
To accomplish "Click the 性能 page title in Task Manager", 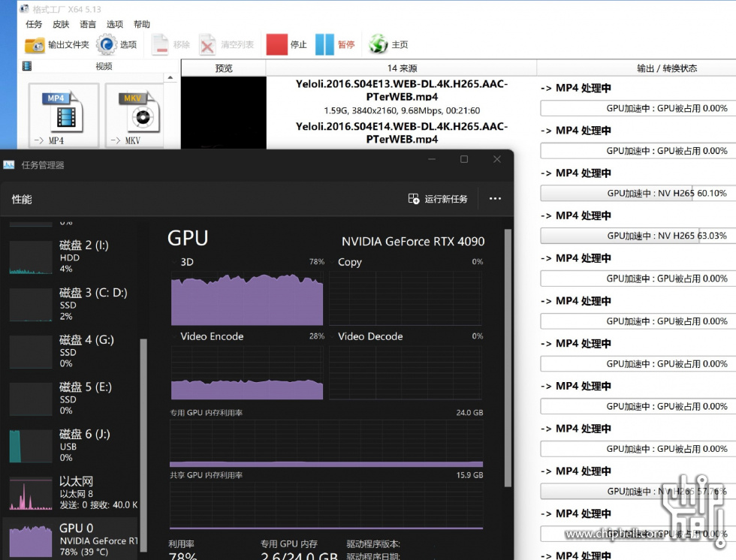I will pyautogui.click(x=22, y=200).
